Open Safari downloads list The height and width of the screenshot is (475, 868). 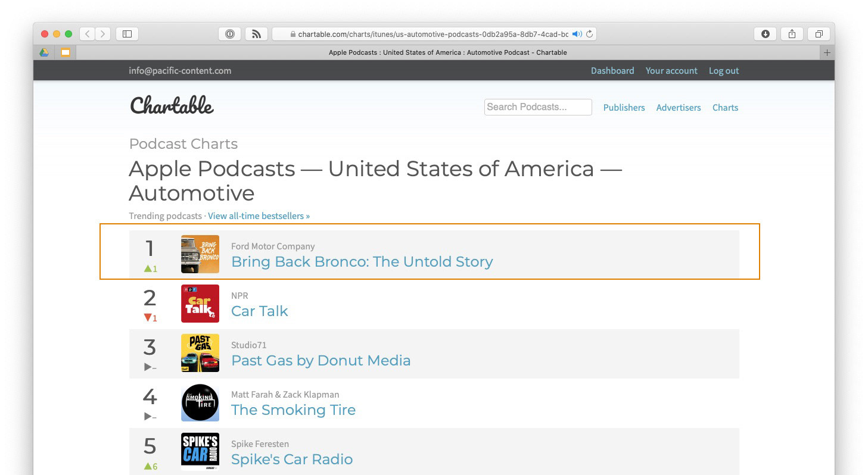tap(766, 34)
